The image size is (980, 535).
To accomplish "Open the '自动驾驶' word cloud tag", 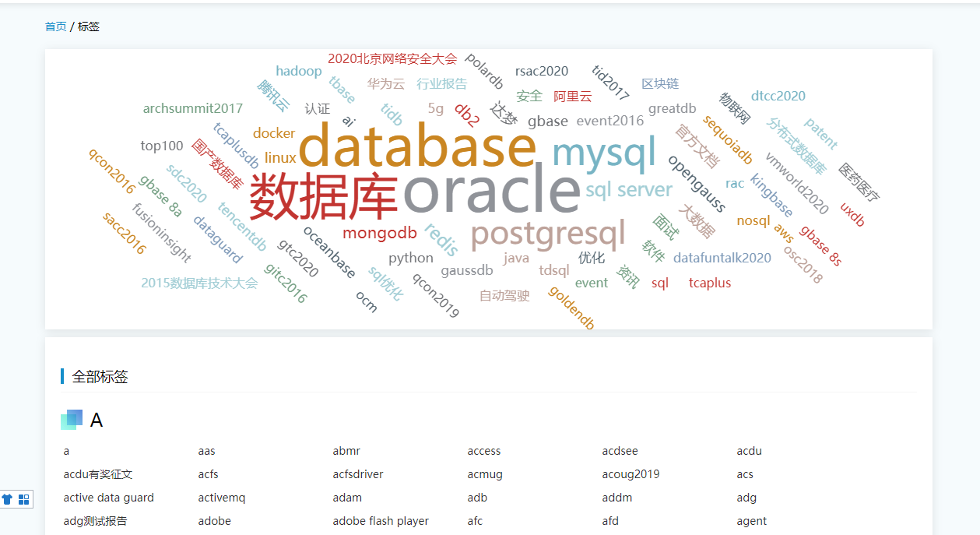I will [504, 295].
